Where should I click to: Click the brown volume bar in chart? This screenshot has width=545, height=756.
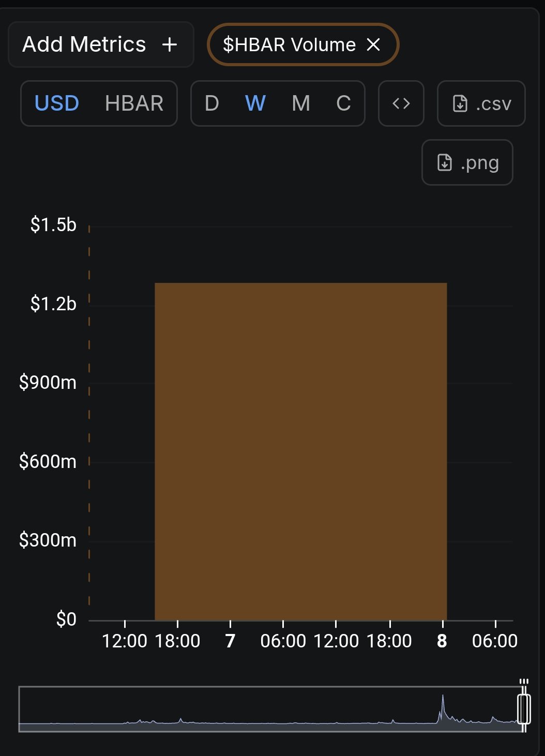(x=300, y=451)
